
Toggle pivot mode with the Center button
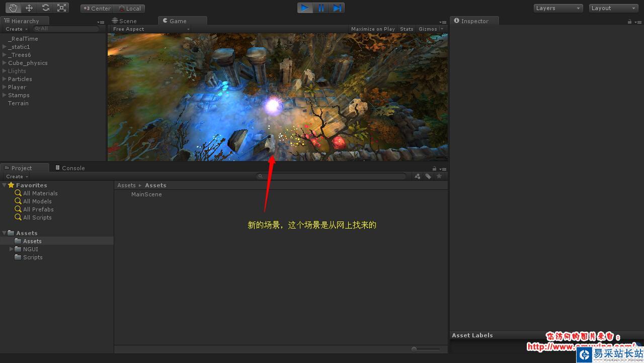[97, 9]
